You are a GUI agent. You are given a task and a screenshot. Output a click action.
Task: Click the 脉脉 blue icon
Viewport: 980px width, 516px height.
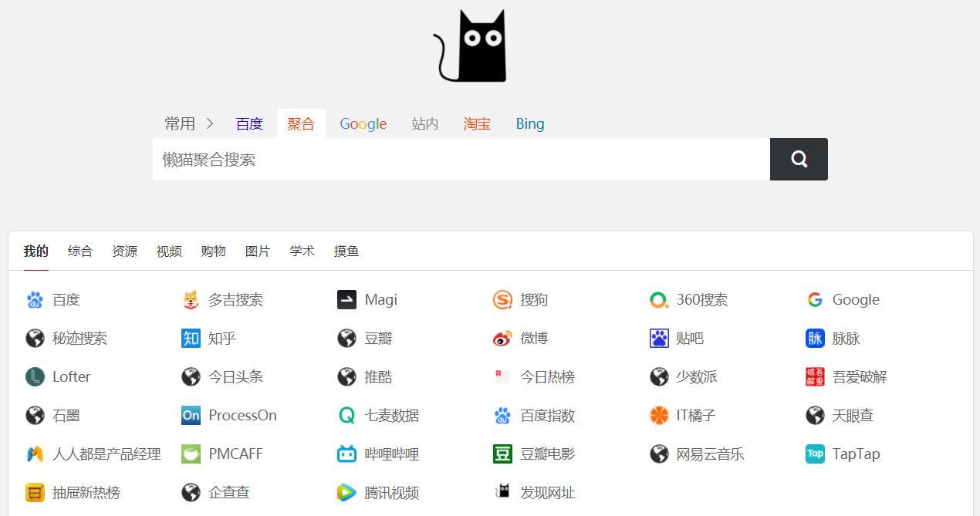pos(815,338)
